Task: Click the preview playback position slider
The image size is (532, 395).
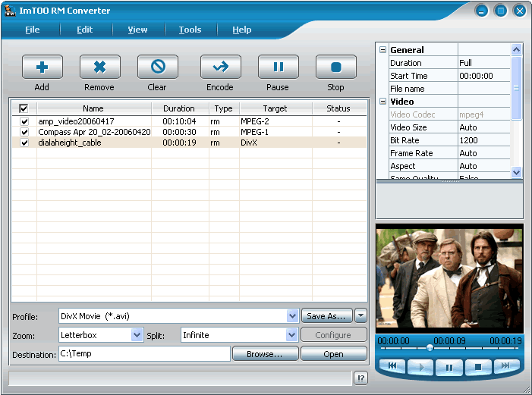Action: click(x=430, y=348)
